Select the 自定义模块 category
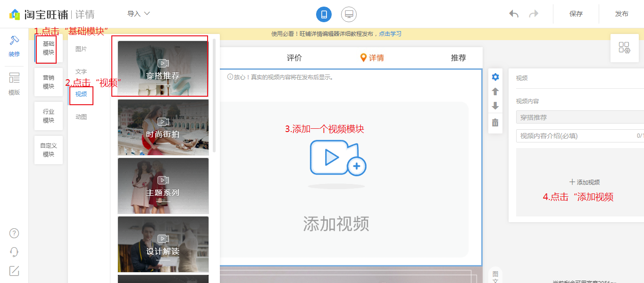 49,150
